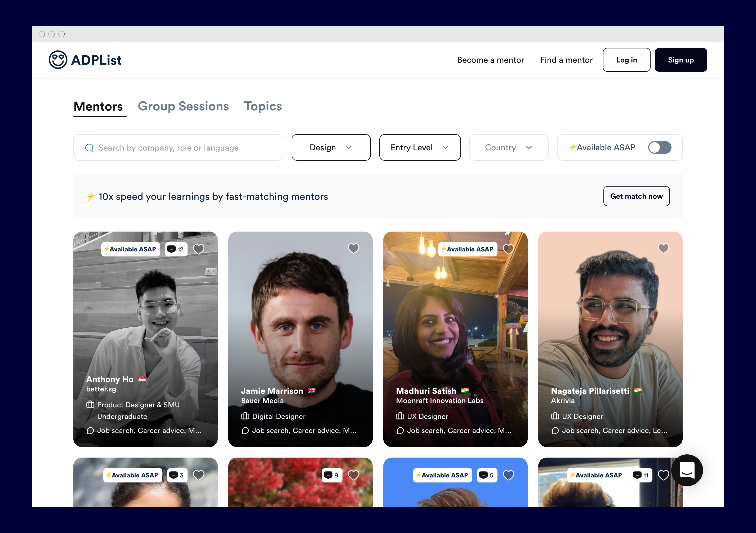Click search magnifier icon in search field

point(89,148)
